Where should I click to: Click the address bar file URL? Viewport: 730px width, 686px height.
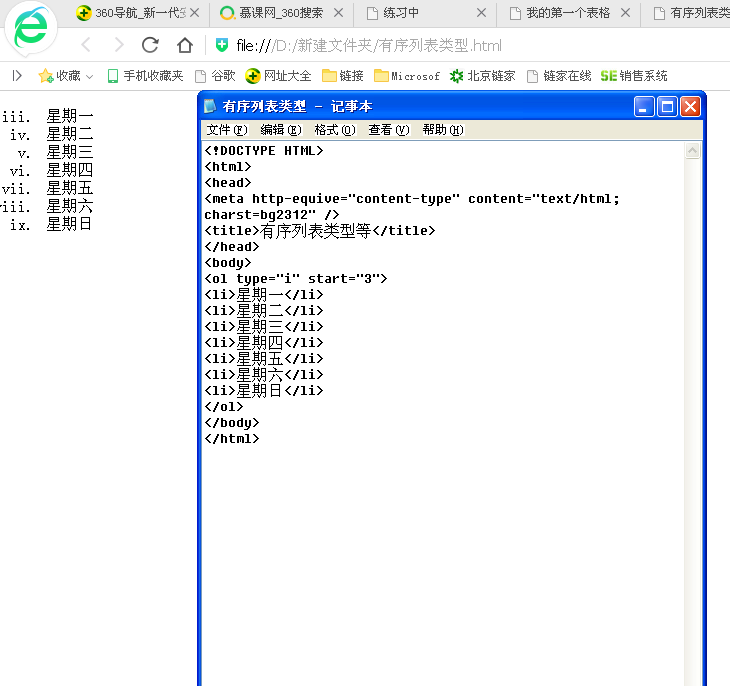[x=369, y=46]
